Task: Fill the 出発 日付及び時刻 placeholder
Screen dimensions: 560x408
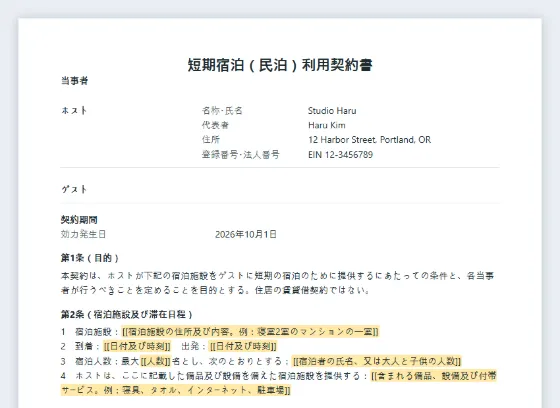Action: tap(243, 346)
